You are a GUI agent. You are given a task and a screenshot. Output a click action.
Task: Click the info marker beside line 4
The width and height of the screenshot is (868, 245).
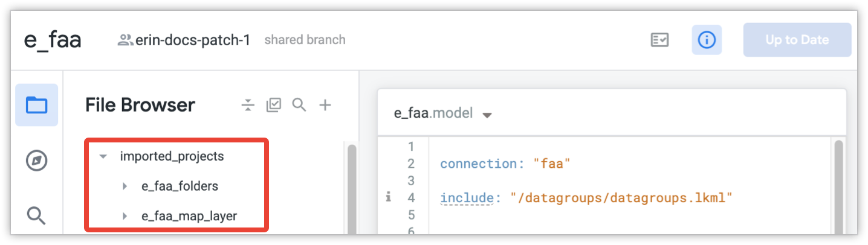point(387,197)
